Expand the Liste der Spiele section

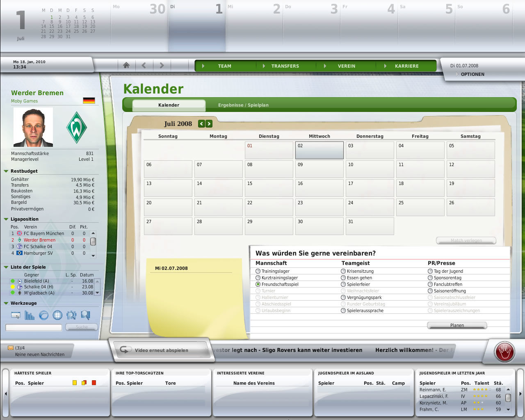[x=6, y=267]
